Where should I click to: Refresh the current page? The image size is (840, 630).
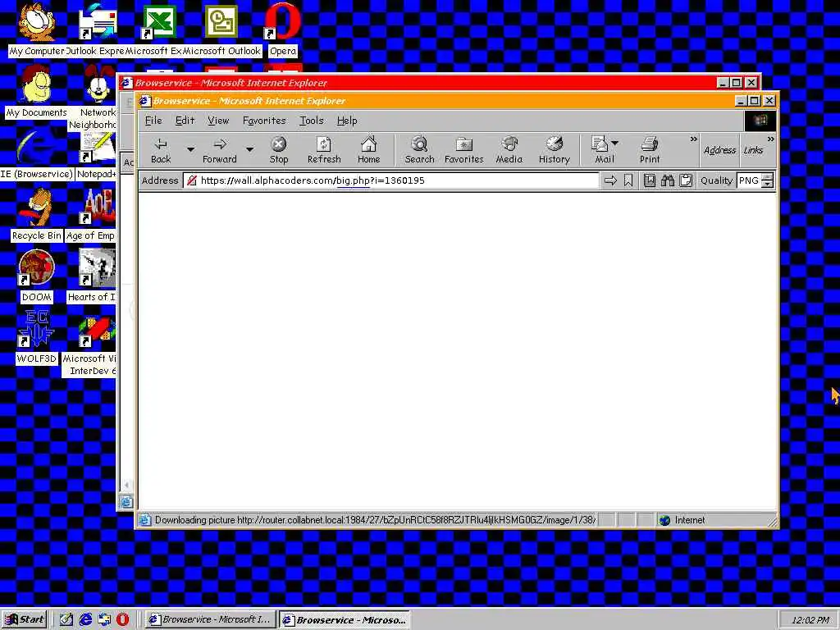pos(324,150)
